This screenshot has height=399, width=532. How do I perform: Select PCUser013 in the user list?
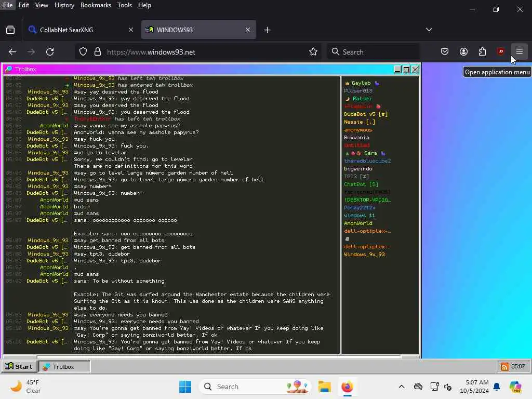pos(358,90)
